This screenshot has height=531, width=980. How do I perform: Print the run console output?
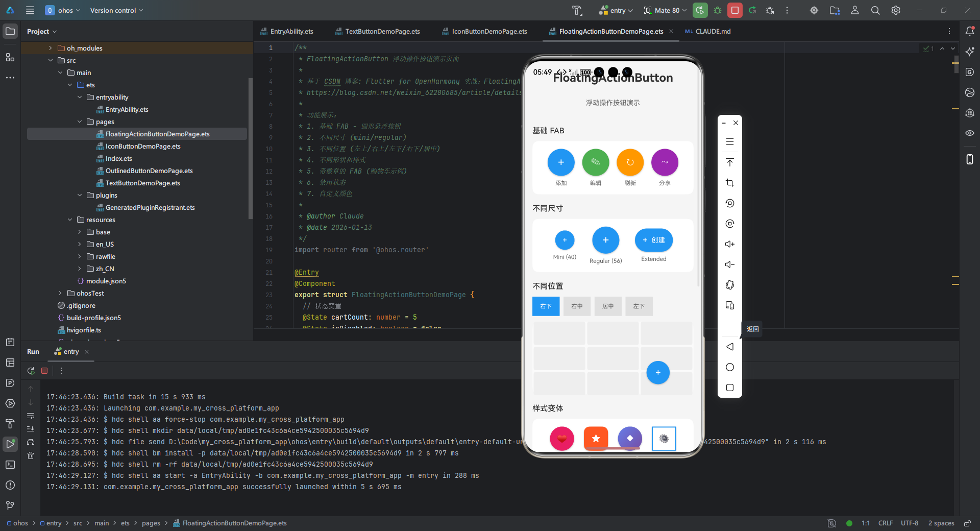pos(31,442)
